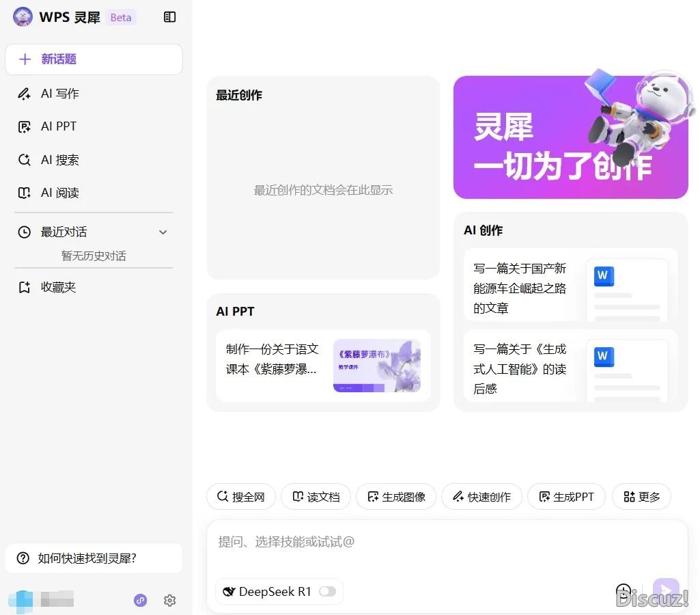This screenshot has width=700, height=615.
Task: Select the 制作一份关于语文课本 PPT prompt text
Action: coord(272,359)
